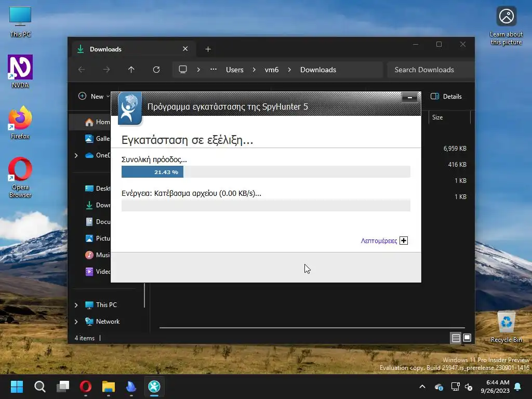Image resolution: width=532 pixels, height=399 pixels.
Task: Select Music in navigation pane
Action: pos(97,255)
